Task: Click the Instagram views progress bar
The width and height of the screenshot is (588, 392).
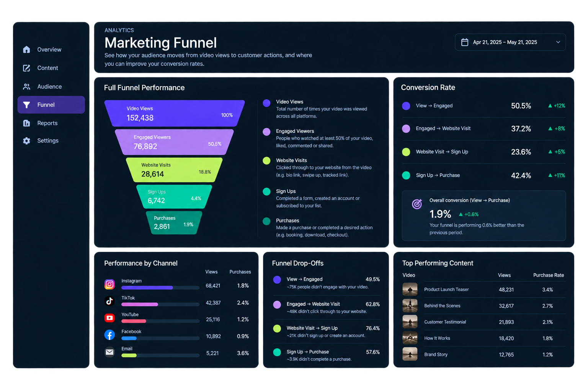Action: click(x=160, y=287)
